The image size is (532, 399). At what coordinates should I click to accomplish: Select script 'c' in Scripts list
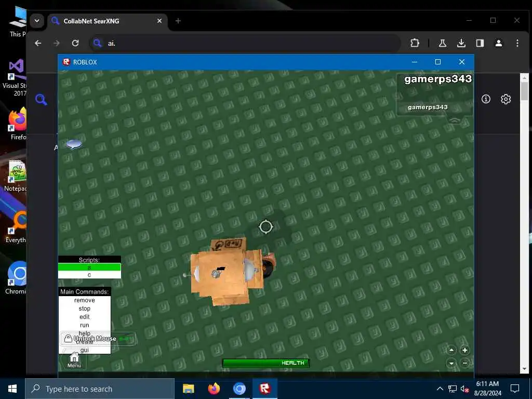(89, 275)
